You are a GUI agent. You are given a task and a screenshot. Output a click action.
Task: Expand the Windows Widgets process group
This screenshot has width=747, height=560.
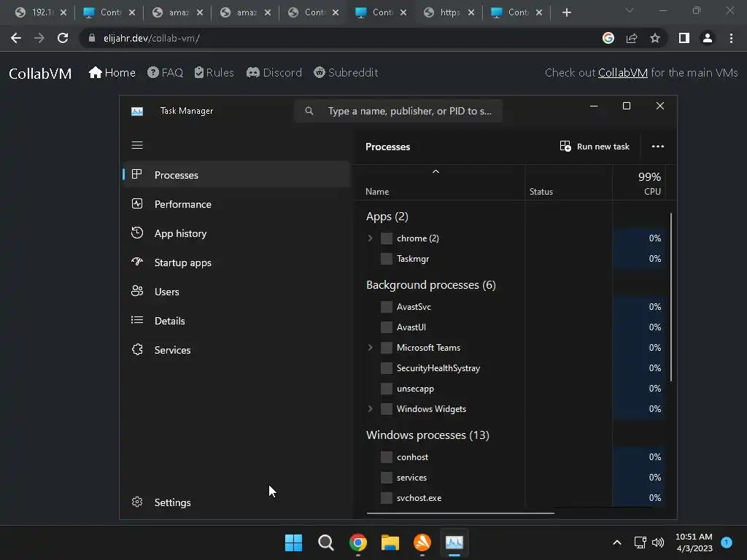pos(370,408)
